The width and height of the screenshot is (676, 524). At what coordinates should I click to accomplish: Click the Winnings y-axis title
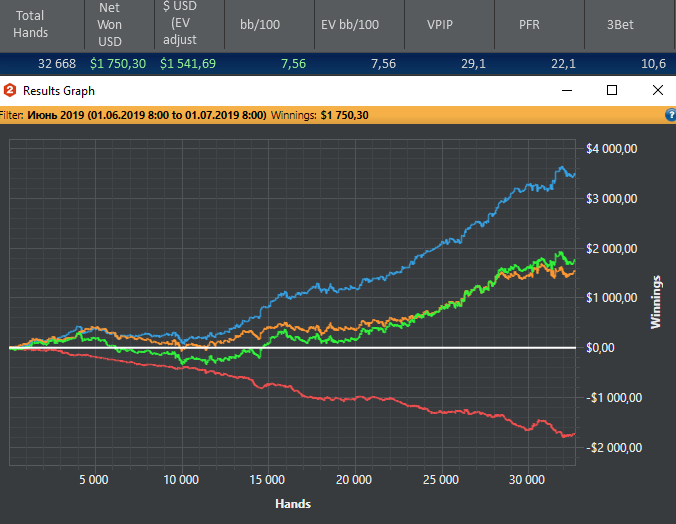[656, 302]
